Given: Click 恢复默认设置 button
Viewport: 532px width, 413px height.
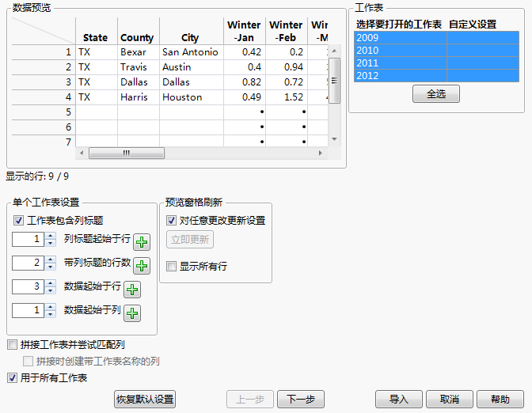Looking at the screenshot, I should tap(145, 399).
